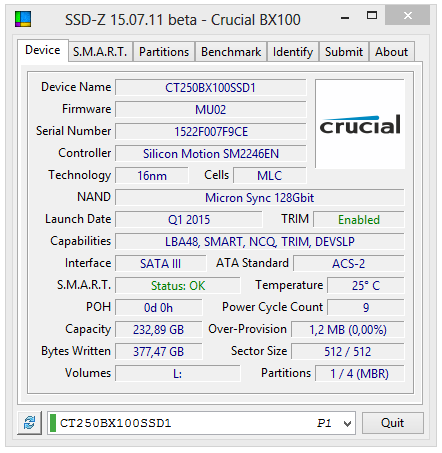The image size is (442, 453).
Task: Click ATA Standard value ACS-2
Action: pyautogui.click(x=349, y=264)
